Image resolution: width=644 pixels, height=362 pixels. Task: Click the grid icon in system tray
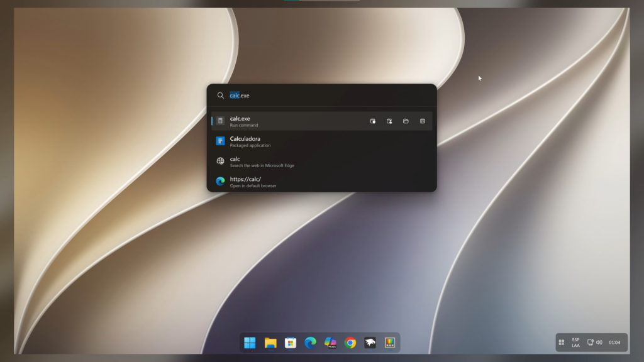coord(562,343)
